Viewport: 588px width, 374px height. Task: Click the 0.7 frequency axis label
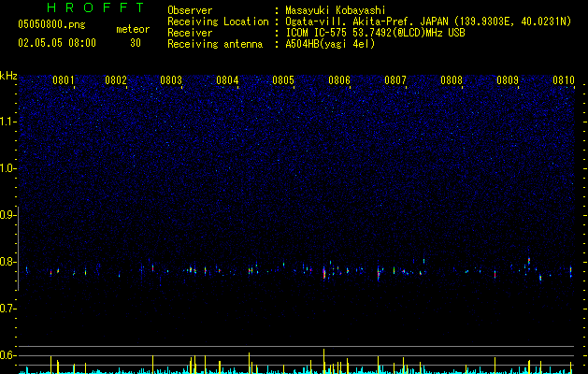coord(7,309)
